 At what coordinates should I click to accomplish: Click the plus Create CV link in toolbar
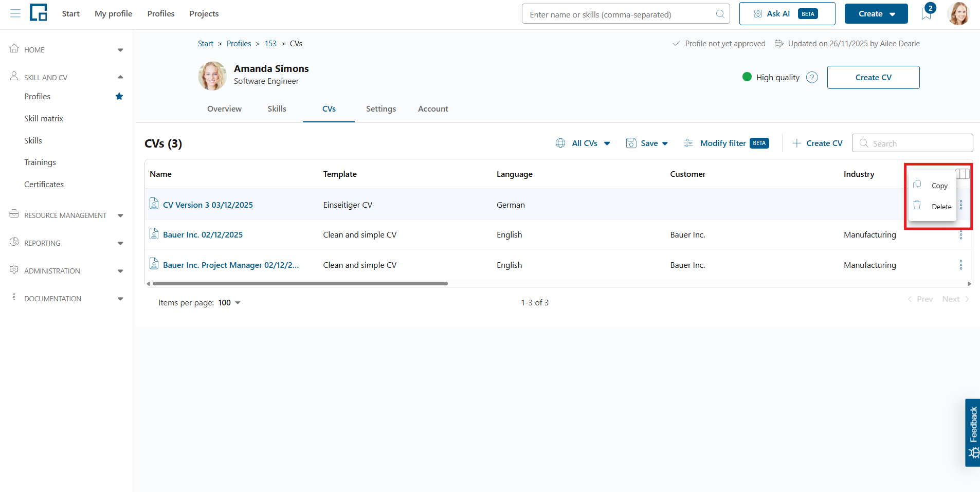(x=818, y=143)
